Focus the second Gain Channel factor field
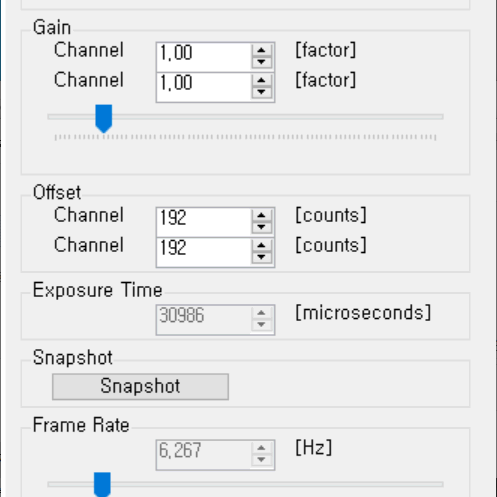 [x=204, y=87]
